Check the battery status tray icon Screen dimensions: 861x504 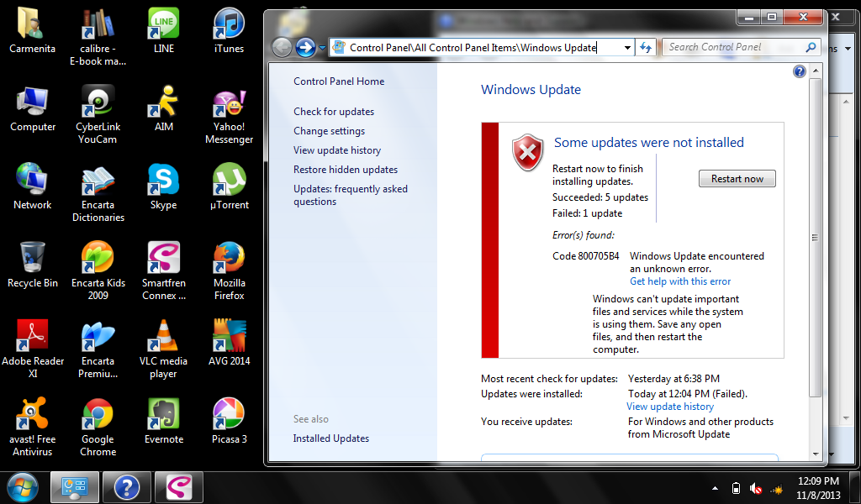point(737,488)
